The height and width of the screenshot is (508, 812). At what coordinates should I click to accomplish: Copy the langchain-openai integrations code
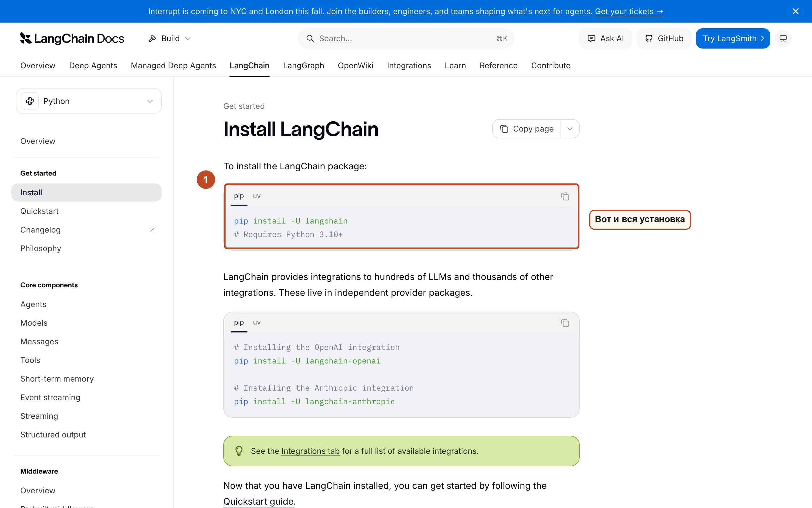pyautogui.click(x=565, y=323)
